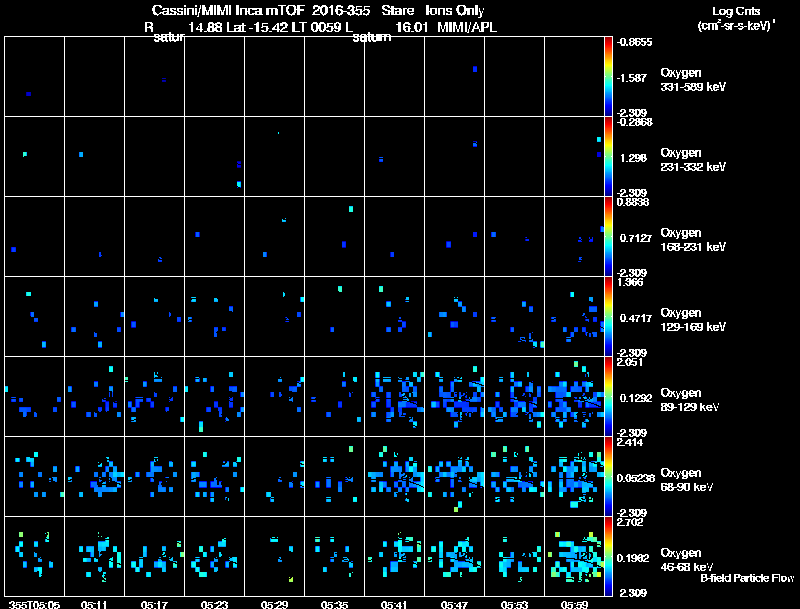800x609 pixels.
Task: Click the Oxygen 168-231 keV label
Action: [x=693, y=240]
